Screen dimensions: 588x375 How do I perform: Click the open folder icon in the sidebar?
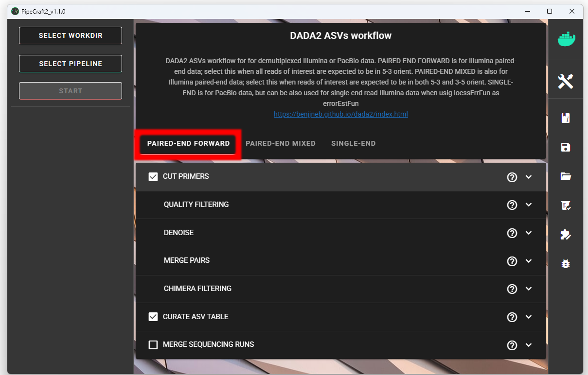pos(566,176)
